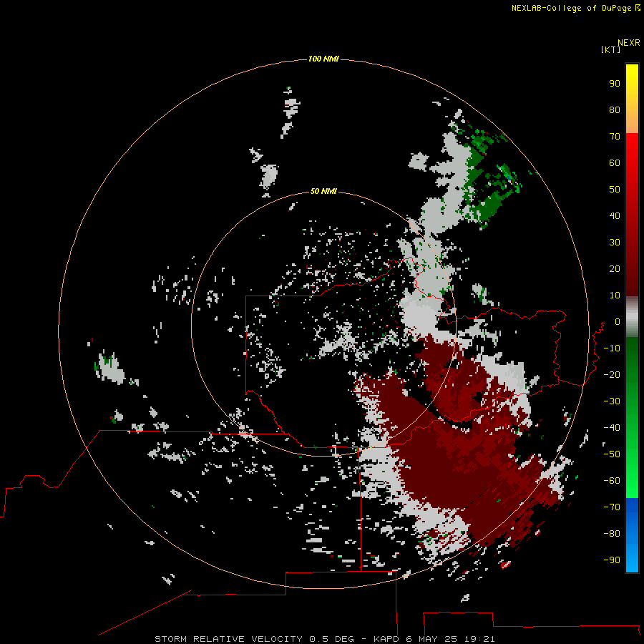Click the 0 value on velocity scale
The width and height of the screenshot is (644, 644).
click(x=618, y=322)
